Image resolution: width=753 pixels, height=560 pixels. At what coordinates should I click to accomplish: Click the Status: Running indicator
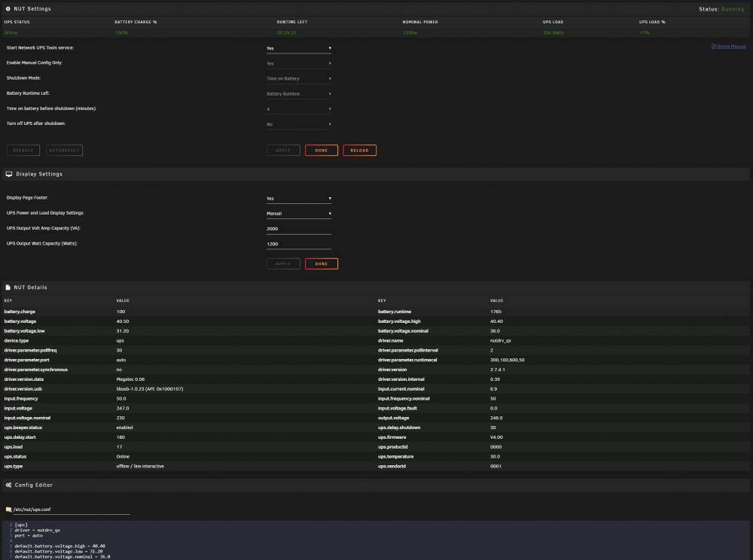point(721,9)
